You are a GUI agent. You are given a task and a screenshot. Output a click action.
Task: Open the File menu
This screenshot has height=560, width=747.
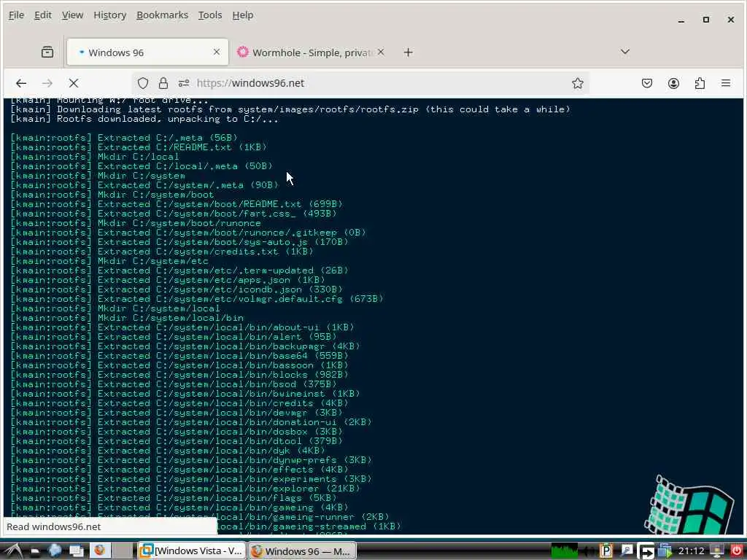[x=16, y=15]
